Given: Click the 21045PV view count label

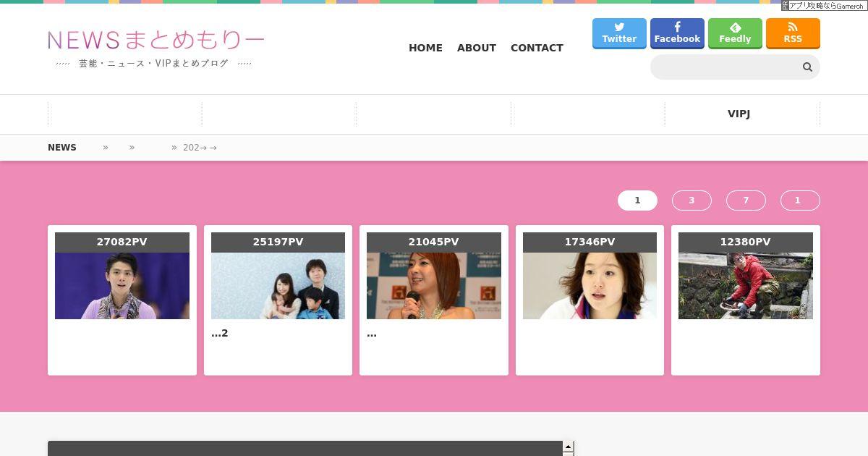Looking at the screenshot, I should coord(434,242).
